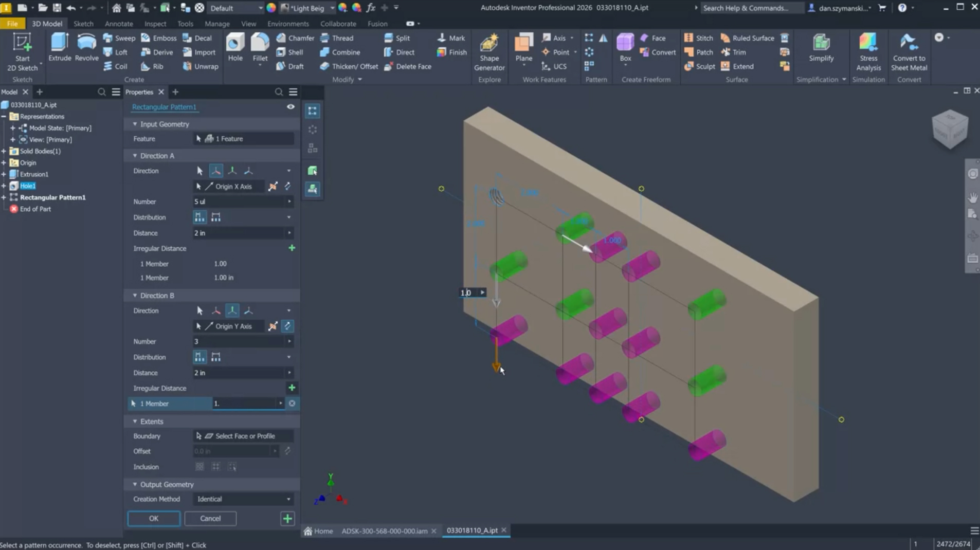The image size is (980, 550).
Task: Select the Ruled Surface tool
Action: tap(747, 38)
